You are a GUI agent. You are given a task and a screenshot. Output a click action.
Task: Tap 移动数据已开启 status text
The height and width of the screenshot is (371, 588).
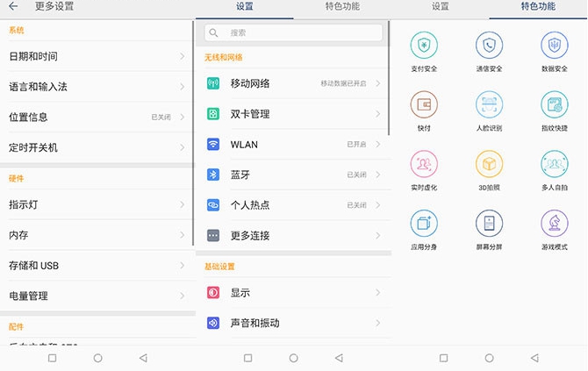pyautogui.click(x=343, y=83)
